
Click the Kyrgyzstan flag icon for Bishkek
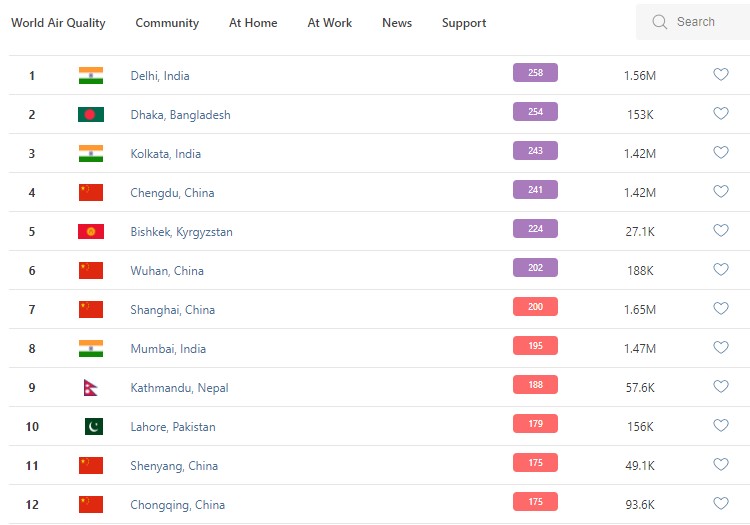click(x=91, y=231)
